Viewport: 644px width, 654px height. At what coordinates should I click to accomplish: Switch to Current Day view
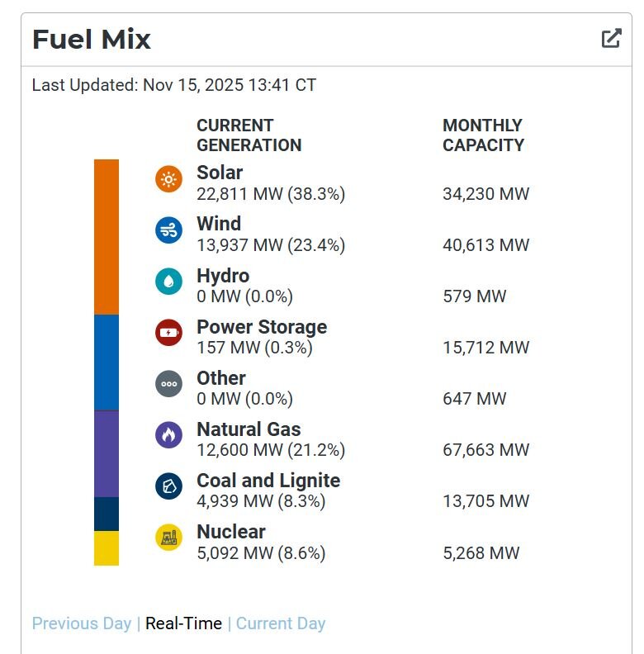pos(281,623)
